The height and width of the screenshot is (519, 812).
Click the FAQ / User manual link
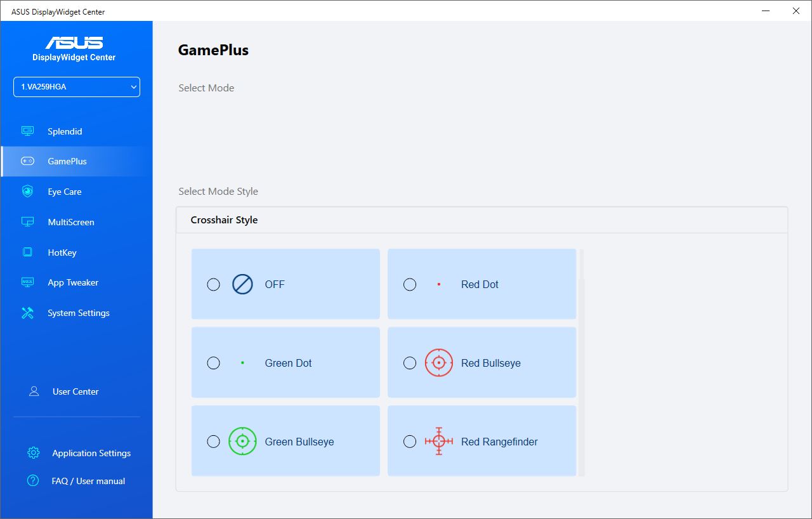88,481
